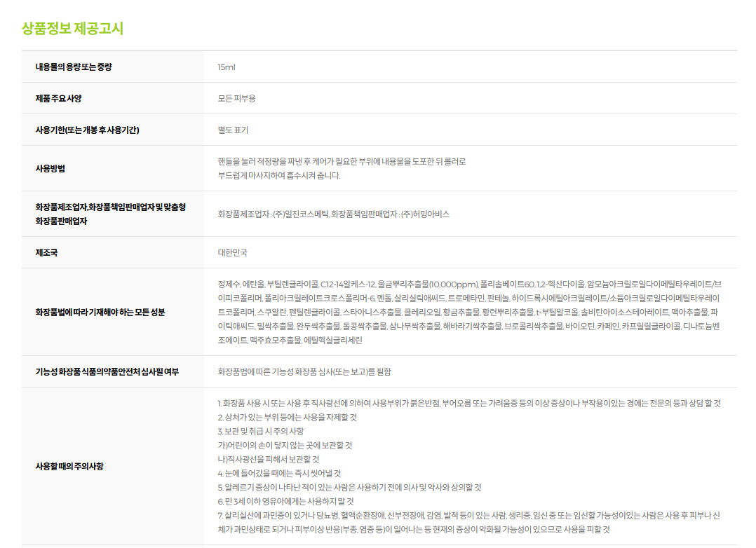Click the 기능성 화장품 심사를 필함 value
The width and height of the screenshot is (756, 548).
click(304, 372)
